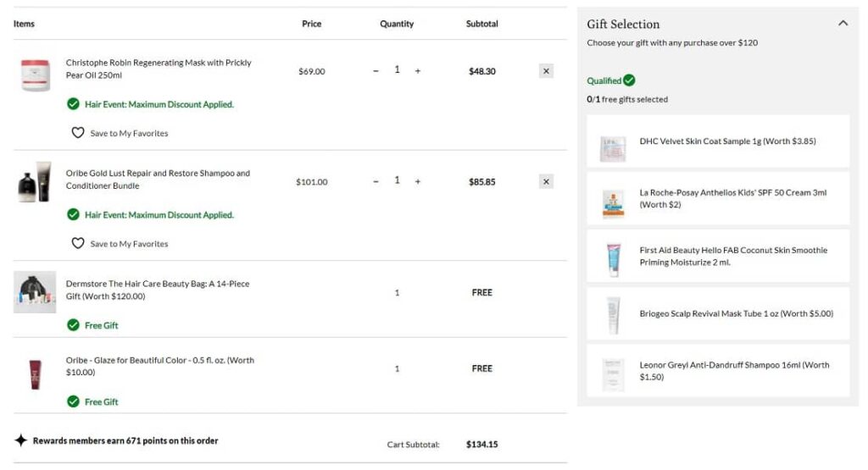Collapse the Gift Selection panel
868x470 pixels.
pos(843,24)
